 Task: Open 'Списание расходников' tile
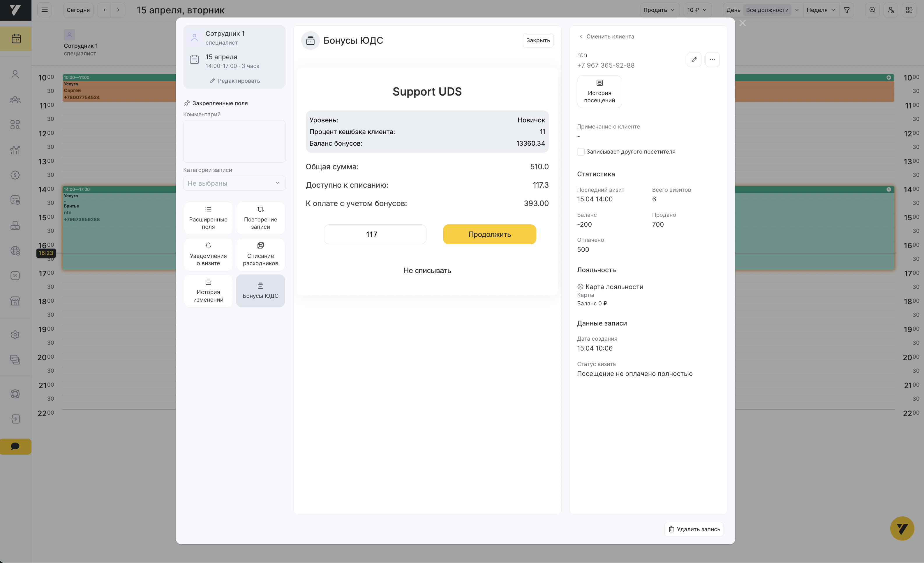click(x=260, y=255)
